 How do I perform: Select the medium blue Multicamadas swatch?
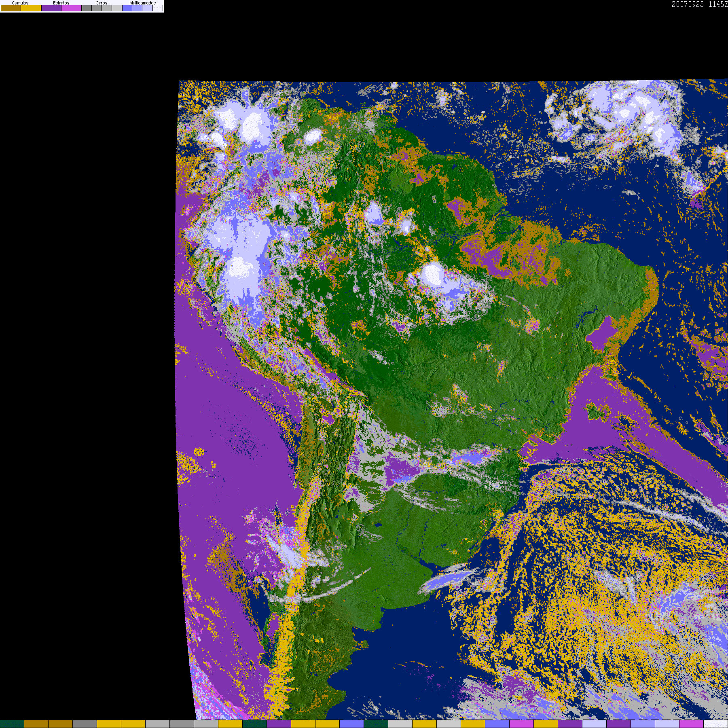(138, 8)
